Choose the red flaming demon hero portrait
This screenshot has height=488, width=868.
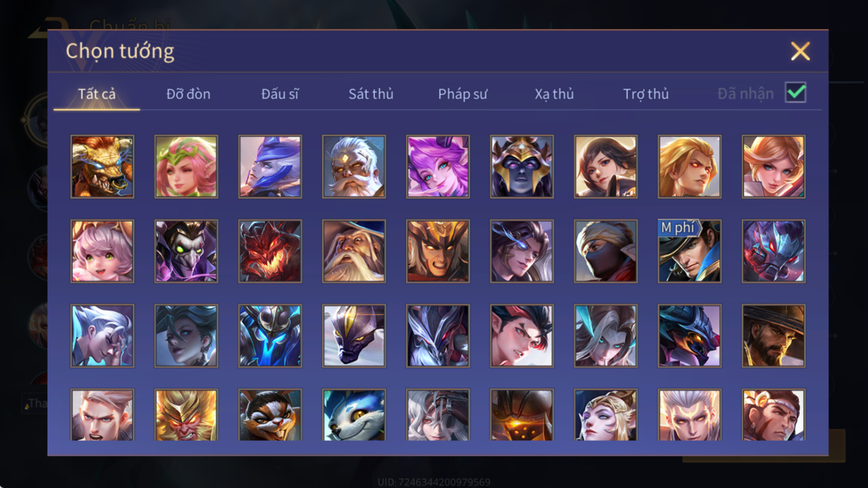tap(270, 251)
